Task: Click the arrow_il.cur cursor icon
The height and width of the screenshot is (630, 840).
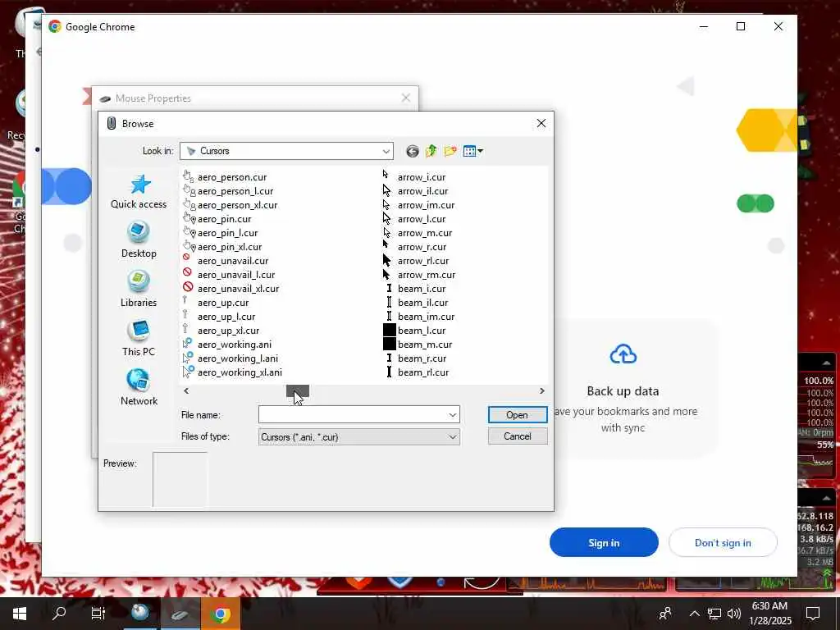Action: point(387,190)
